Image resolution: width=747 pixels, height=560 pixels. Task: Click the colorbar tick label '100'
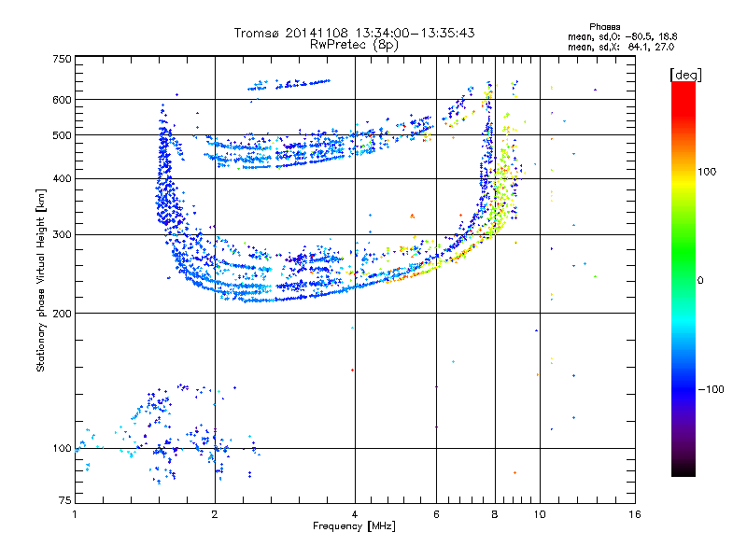coord(707,172)
